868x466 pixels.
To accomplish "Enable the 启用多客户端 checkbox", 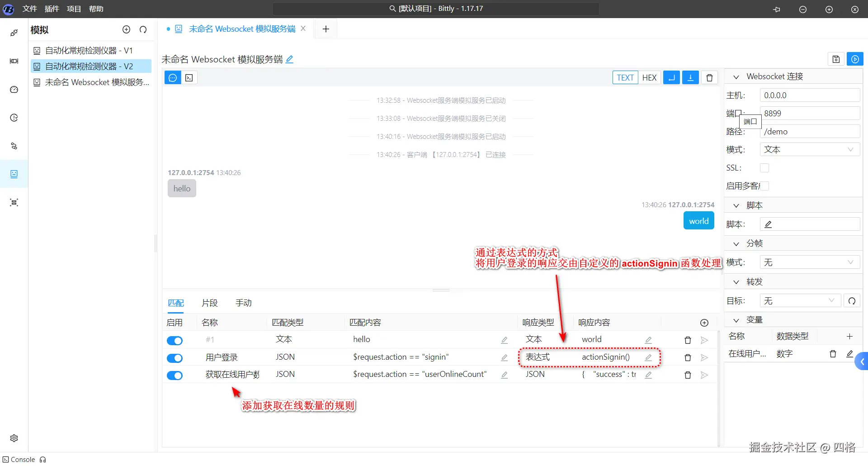I will click(764, 186).
